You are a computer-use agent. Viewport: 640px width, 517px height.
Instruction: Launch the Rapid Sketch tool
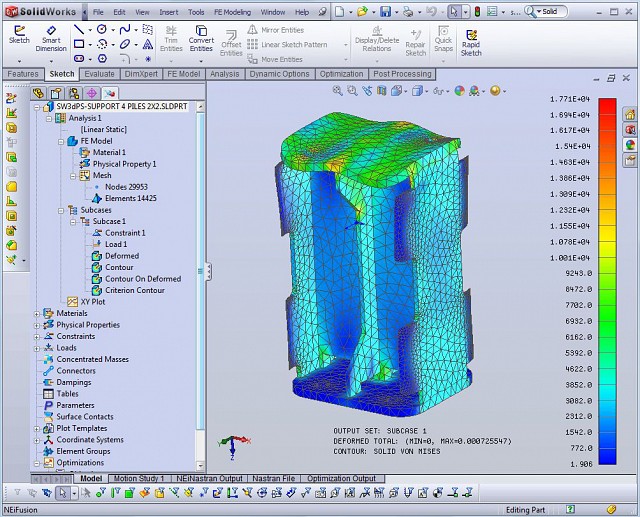pyautogui.click(x=471, y=43)
